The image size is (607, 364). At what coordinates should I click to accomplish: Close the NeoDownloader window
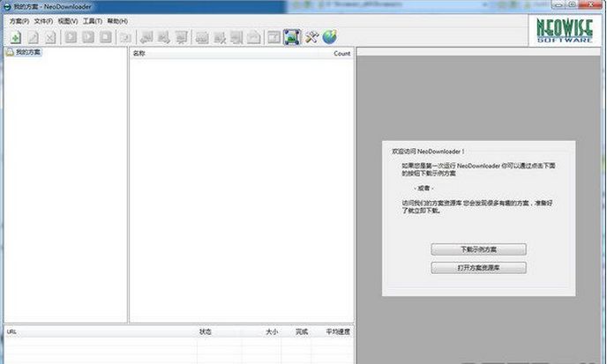pyautogui.click(x=592, y=4)
